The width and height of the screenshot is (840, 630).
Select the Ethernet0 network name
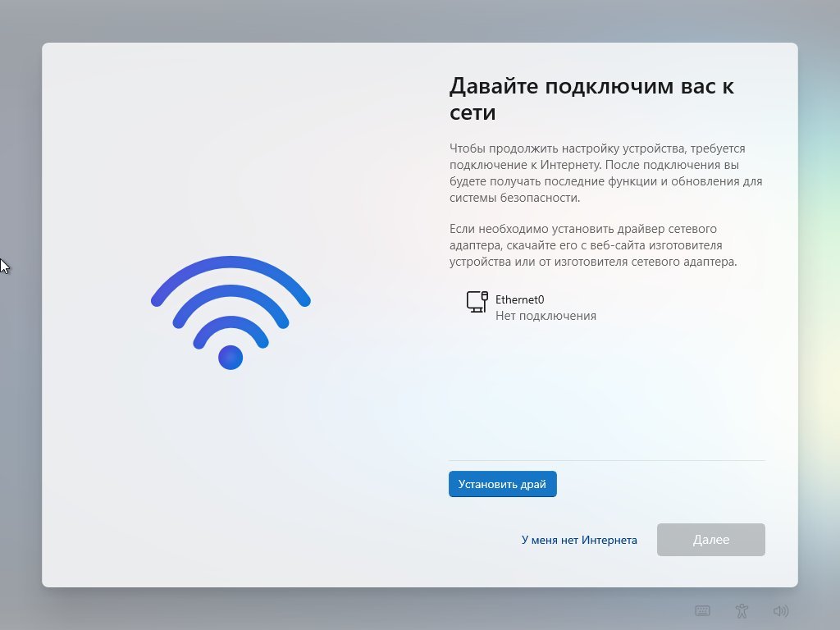[x=519, y=299]
